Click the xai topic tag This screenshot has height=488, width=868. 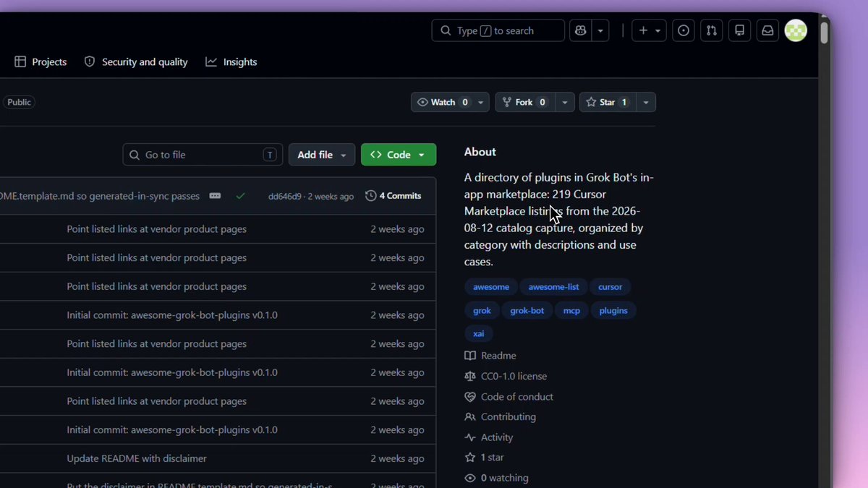point(479,334)
